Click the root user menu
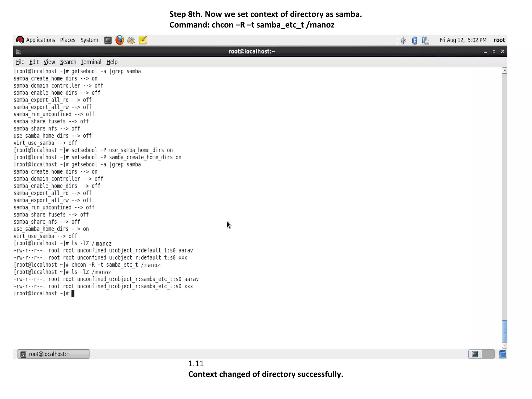 [499, 40]
